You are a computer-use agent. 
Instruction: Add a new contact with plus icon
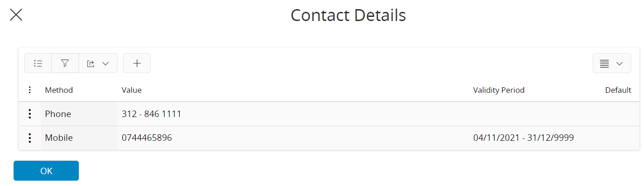coord(137,64)
